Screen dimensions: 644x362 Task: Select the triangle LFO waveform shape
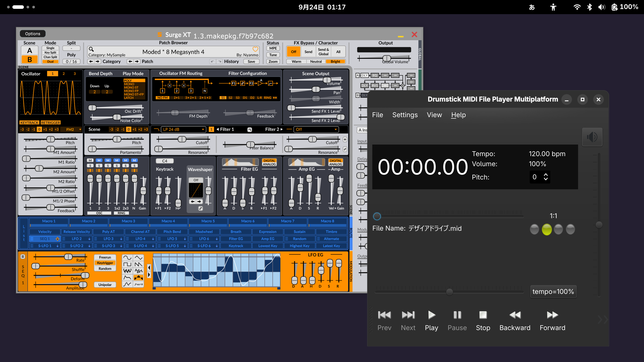(x=138, y=258)
